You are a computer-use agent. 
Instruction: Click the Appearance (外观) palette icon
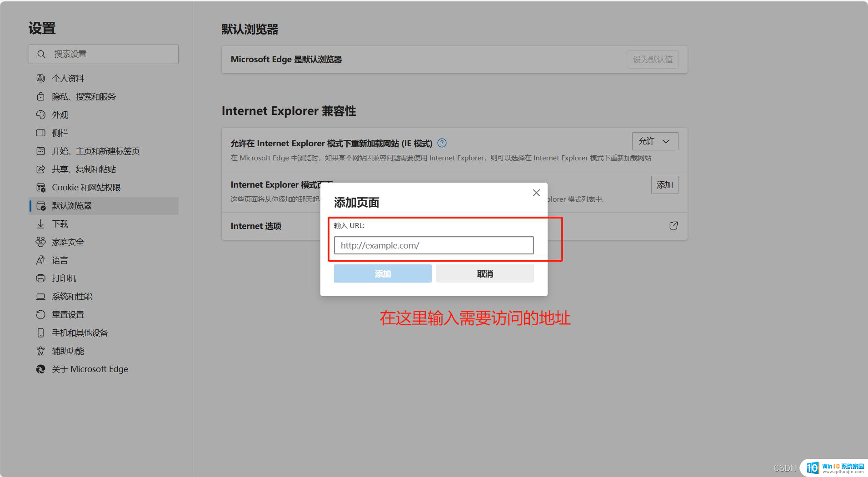point(40,114)
